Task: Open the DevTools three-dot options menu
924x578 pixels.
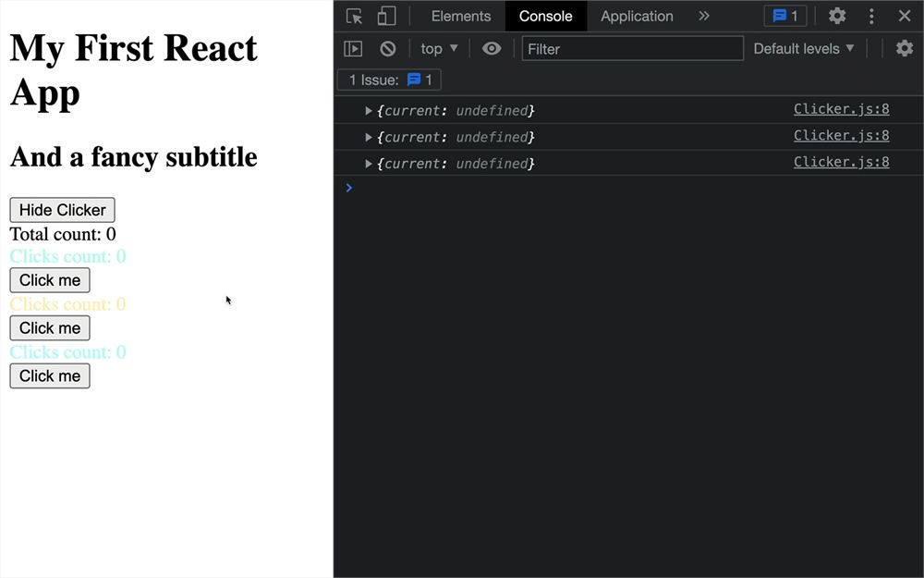Action: [871, 16]
